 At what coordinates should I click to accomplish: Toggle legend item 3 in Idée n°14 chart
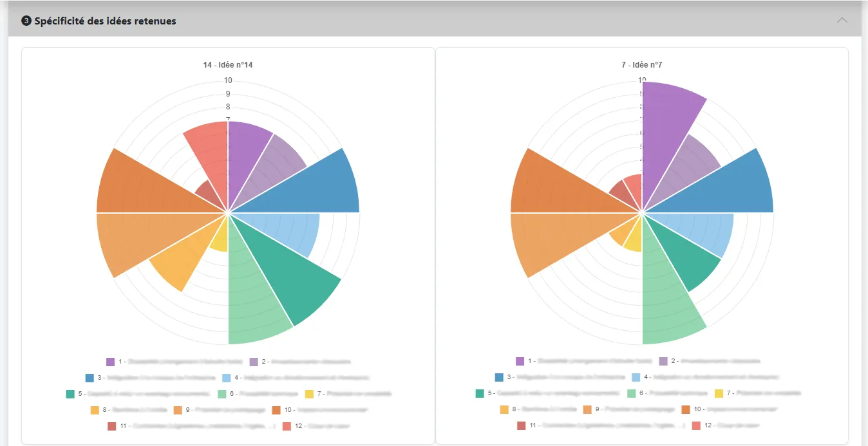90,378
